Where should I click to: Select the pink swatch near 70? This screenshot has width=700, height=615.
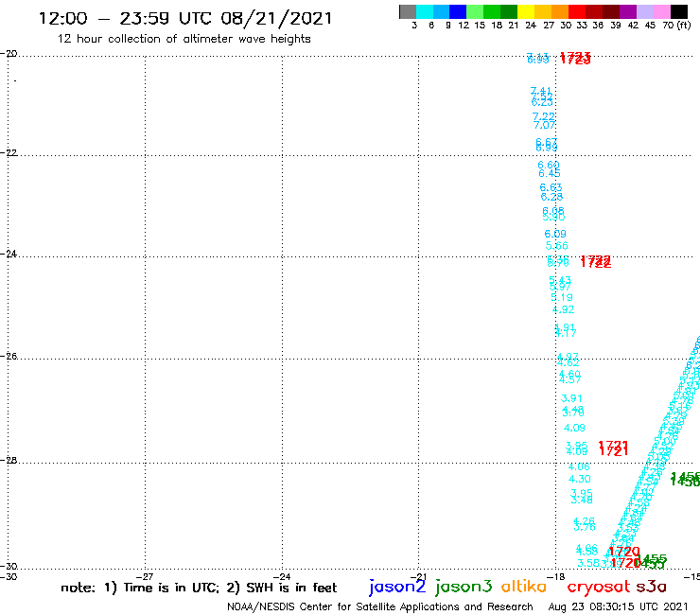[x=661, y=11]
